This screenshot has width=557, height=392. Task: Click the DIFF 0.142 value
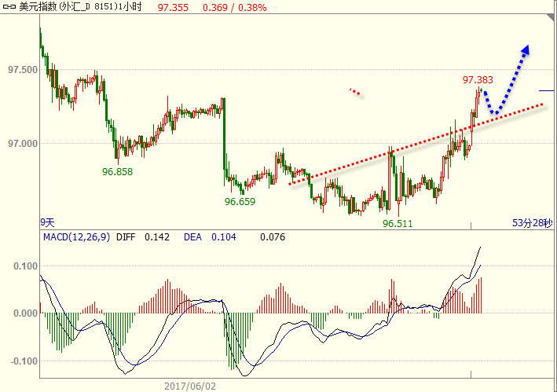click(x=140, y=236)
